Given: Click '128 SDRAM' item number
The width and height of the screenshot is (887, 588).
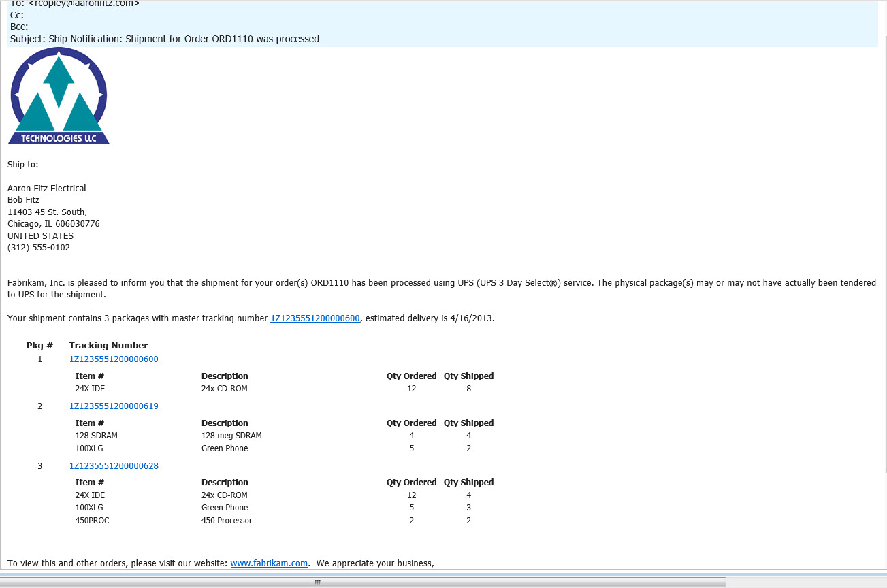Looking at the screenshot, I should tap(96, 436).
